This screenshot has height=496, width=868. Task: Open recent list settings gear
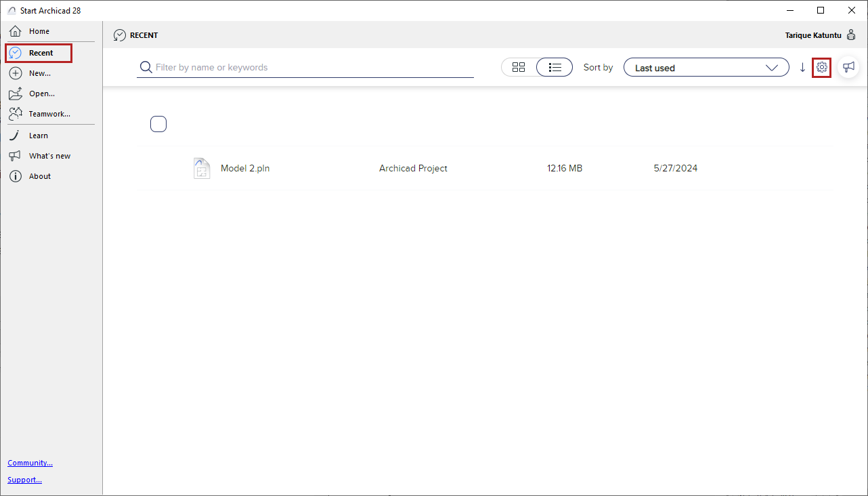coord(821,67)
